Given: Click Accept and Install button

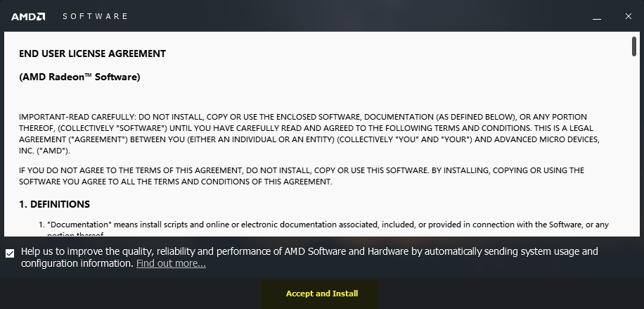Looking at the screenshot, I should coord(319,294).
